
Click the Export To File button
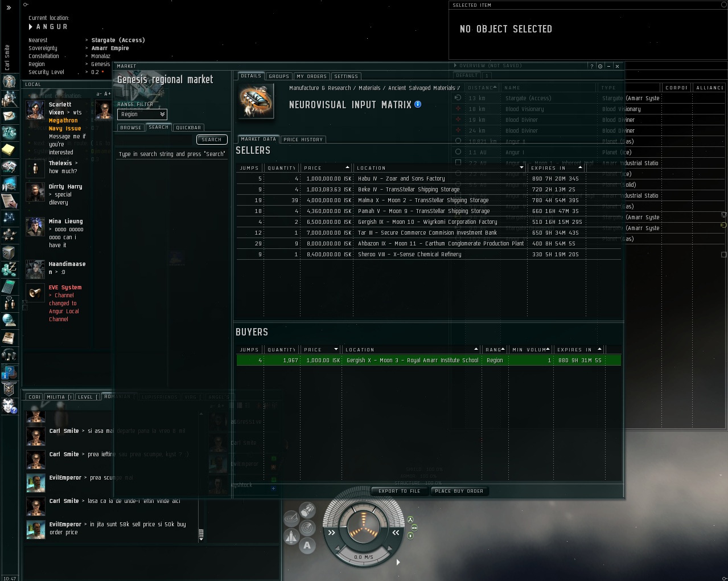(400, 491)
